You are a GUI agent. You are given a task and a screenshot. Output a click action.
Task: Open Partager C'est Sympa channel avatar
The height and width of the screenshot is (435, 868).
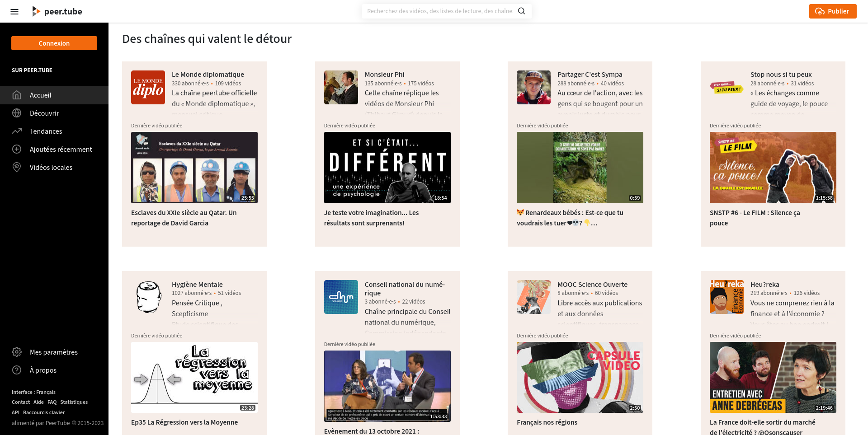click(533, 87)
